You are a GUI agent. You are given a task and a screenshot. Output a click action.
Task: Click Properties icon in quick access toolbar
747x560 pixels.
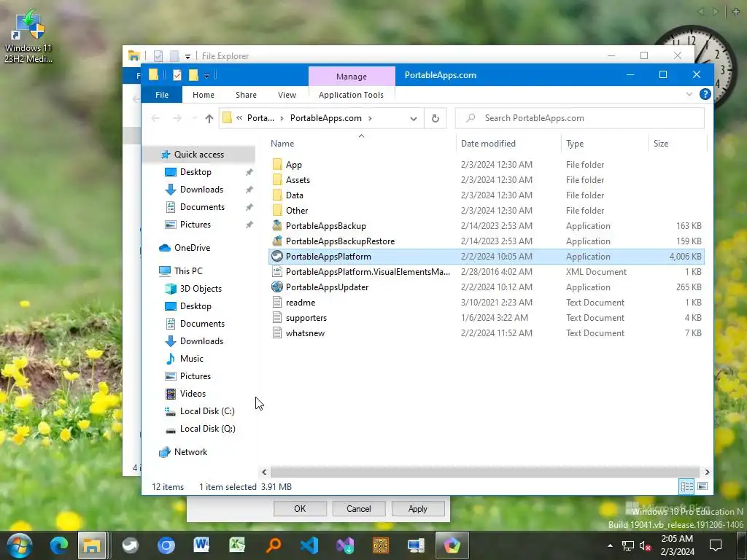(x=177, y=75)
